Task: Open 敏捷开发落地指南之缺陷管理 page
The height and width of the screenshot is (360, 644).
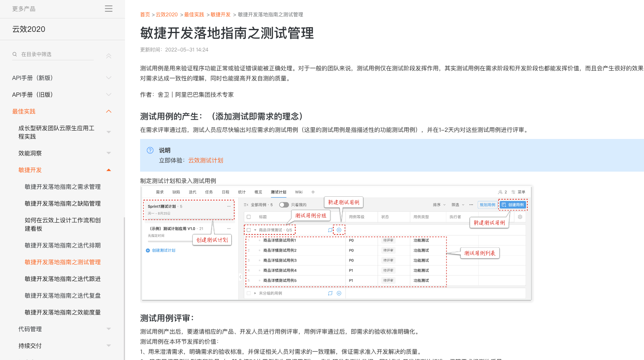Action: pos(63,203)
